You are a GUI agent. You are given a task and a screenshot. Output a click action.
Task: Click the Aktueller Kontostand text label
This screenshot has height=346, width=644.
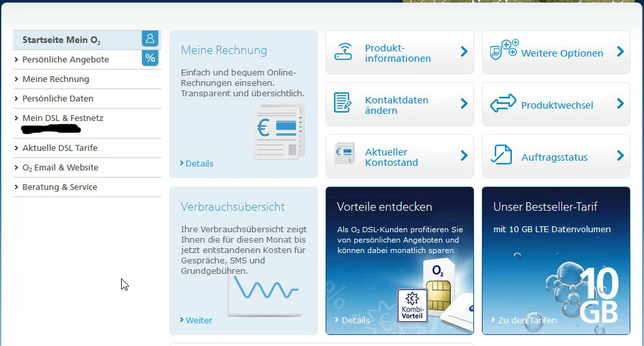coord(391,157)
